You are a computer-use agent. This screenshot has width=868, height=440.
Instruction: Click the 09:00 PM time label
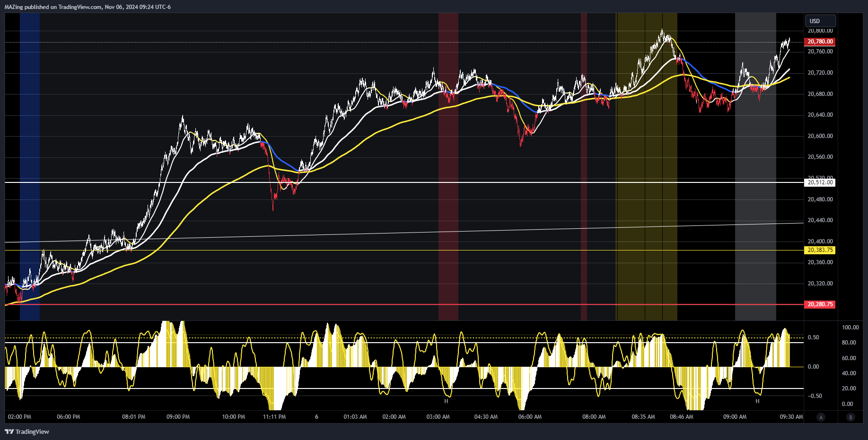click(x=178, y=417)
